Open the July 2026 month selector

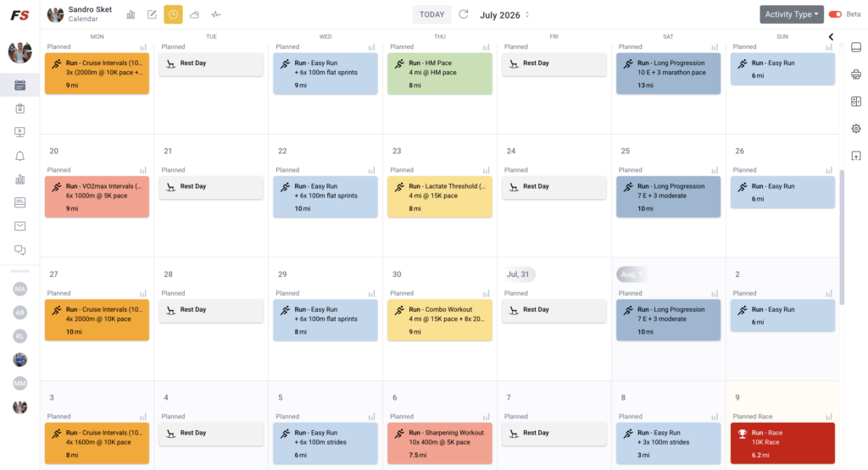point(504,15)
